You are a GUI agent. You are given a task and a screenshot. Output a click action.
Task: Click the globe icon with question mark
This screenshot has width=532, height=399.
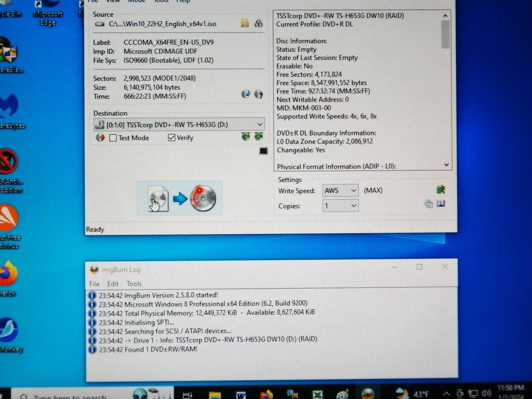(259, 94)
